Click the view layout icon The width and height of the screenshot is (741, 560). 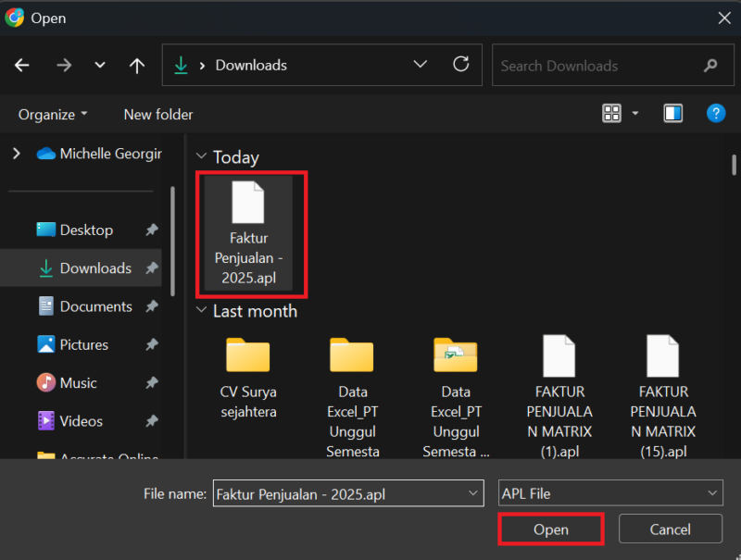click(611, 114)
